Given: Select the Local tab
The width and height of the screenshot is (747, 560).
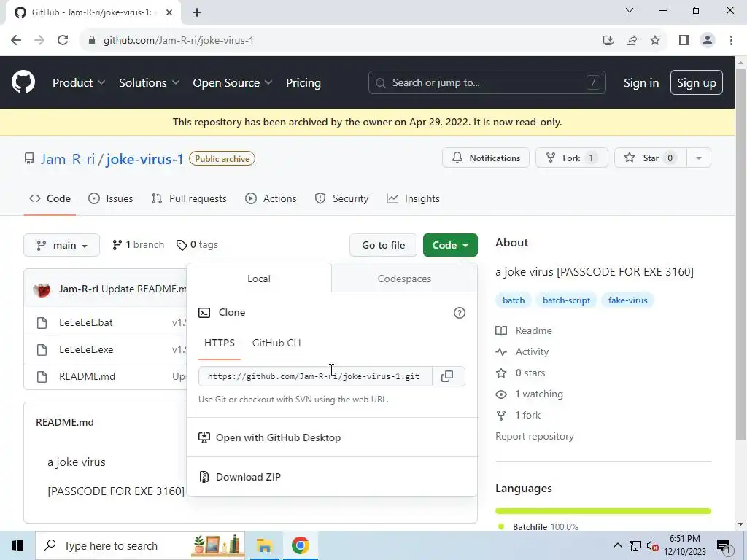Looking at the screenshot, I should point(259,279).
